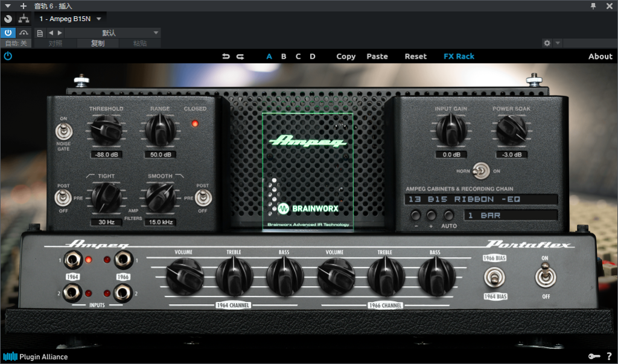Flip the Tight filter Post/Pre/Off switch

(x=63, y=198)
